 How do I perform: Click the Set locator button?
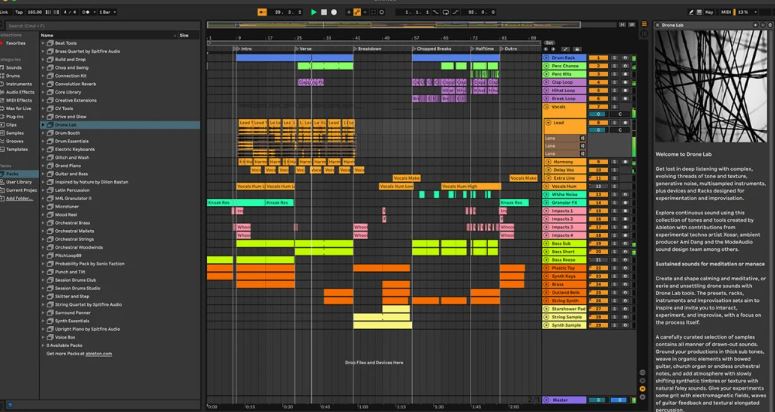(x=549, y=43)
